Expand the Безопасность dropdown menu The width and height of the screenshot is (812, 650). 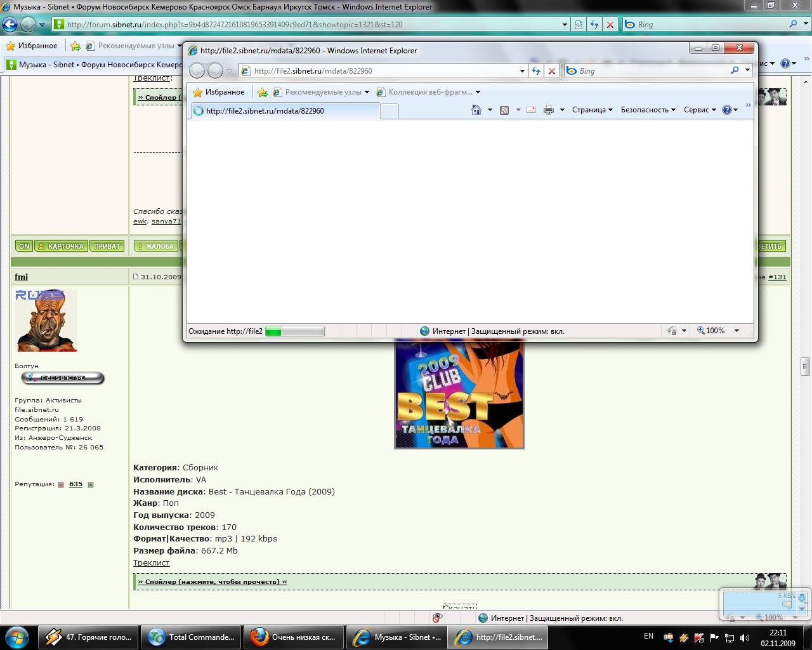648,110
